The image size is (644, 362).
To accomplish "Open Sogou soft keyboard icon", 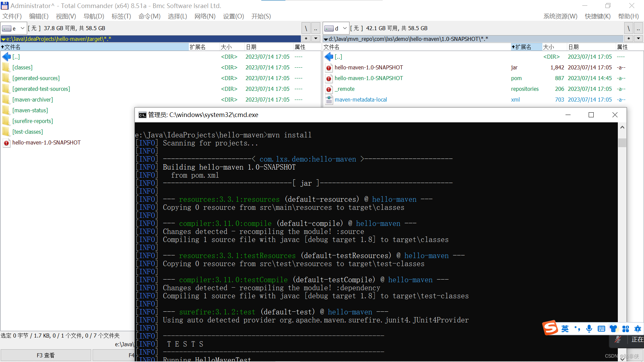I will coord(601,329).
